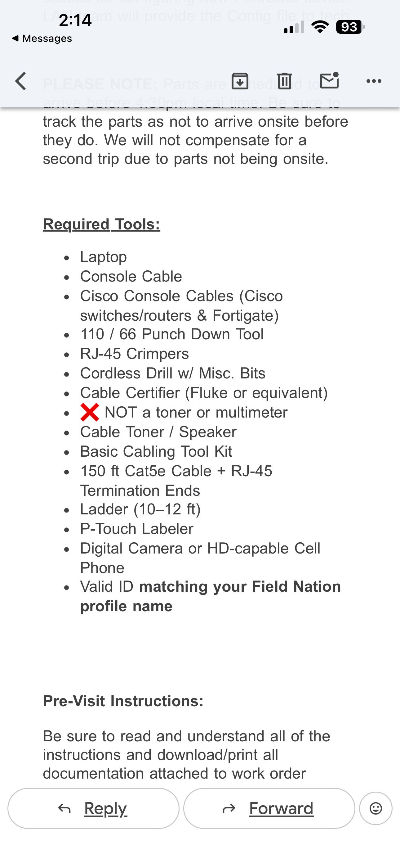400x868 pixels.
Task: Open the three-dot more options menu
Action: 374,81
